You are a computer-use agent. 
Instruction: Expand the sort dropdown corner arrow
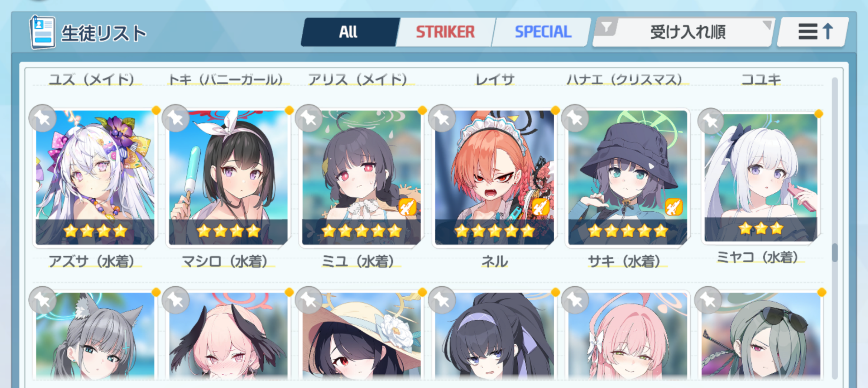pos(767,25)
